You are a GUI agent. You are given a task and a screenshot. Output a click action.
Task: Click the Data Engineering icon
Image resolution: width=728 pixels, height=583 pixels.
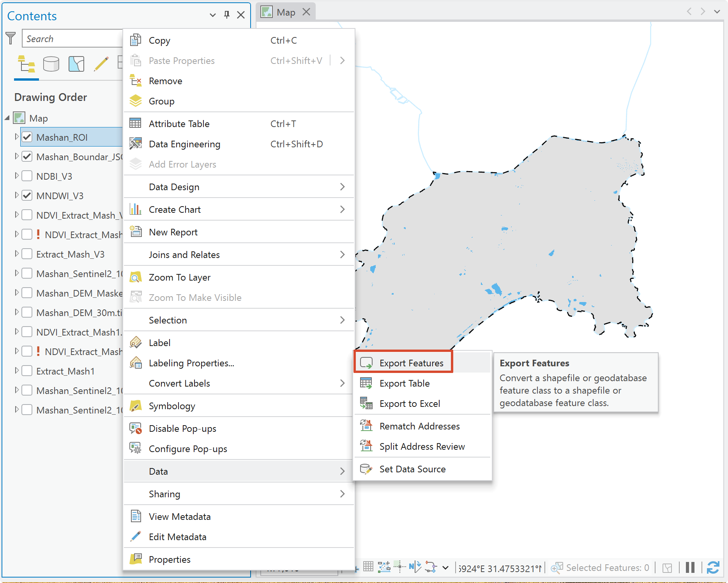click(135, 144)
